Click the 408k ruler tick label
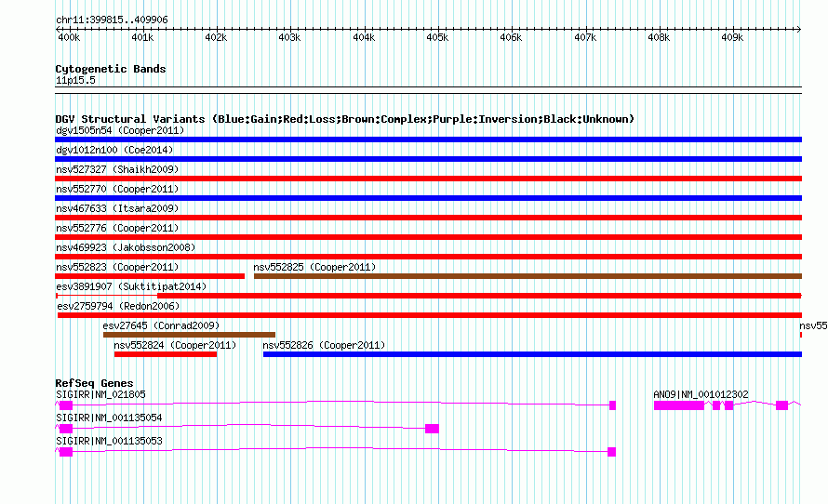 point(659,37)
